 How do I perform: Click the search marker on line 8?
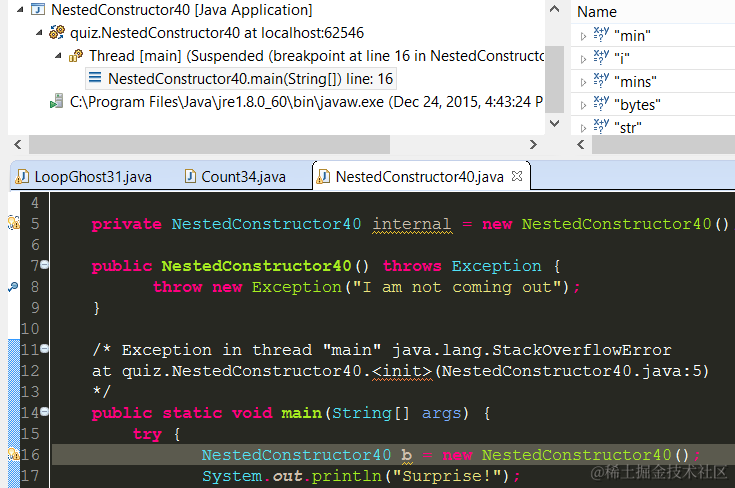point(13,286)
